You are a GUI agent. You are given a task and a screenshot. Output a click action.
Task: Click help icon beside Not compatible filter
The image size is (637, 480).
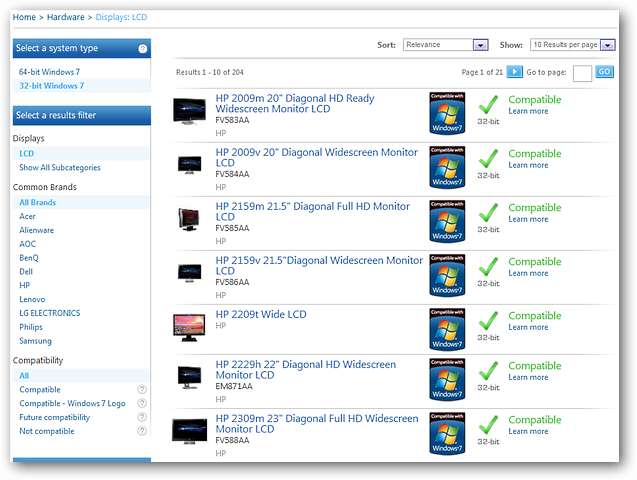pos(142,431)
